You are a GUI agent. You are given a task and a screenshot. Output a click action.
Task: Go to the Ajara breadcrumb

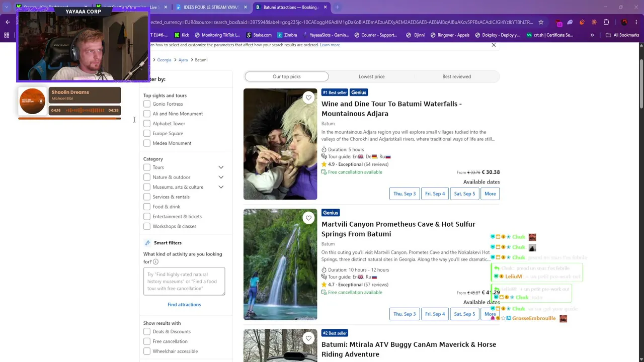click(183, 60)
